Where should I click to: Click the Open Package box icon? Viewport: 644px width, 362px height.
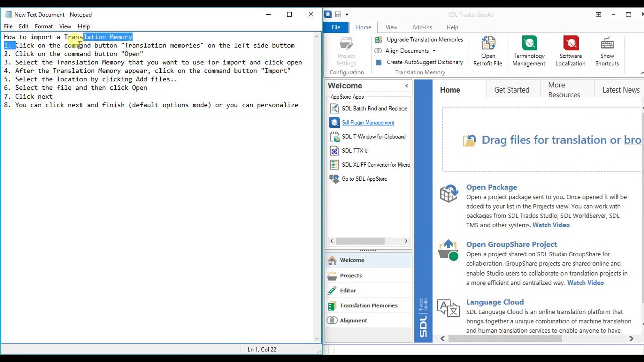(448, 193)
